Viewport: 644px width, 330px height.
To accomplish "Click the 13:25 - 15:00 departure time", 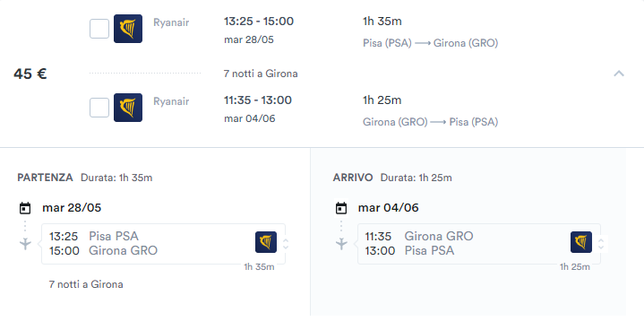I will click(259, 22).
